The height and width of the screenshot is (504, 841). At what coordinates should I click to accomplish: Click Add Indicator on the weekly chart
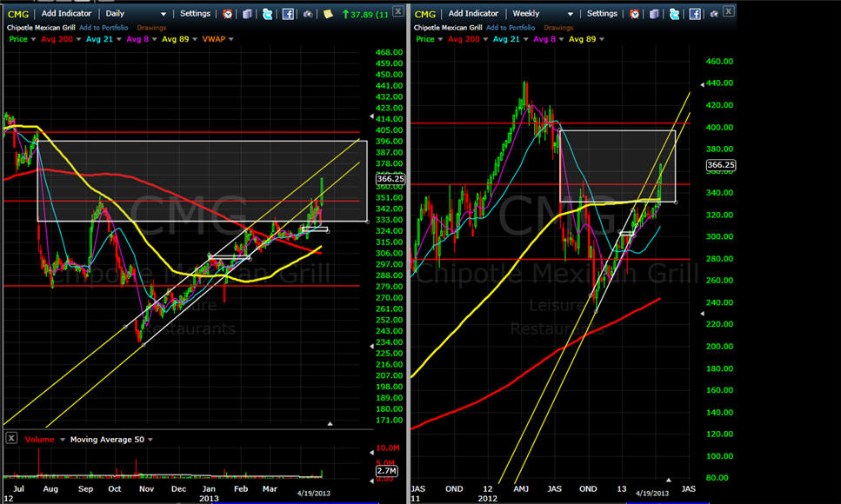coord(473,14)
